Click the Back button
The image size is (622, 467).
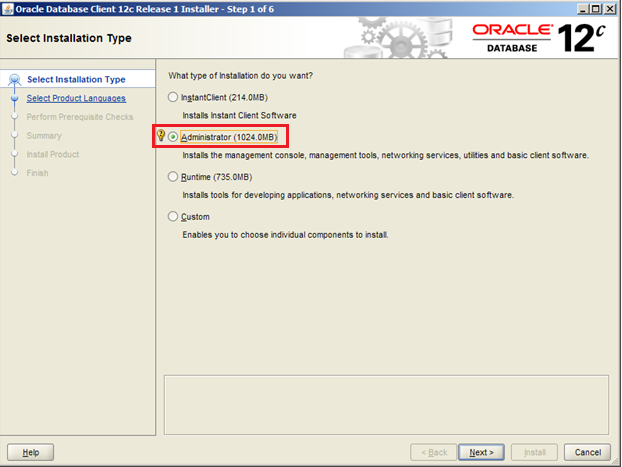click(434, 452)
